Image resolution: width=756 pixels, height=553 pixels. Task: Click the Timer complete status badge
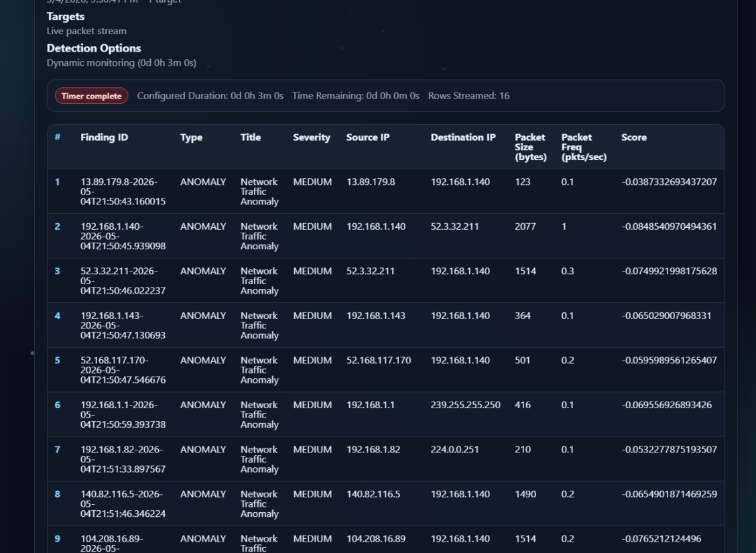point(92,96)
